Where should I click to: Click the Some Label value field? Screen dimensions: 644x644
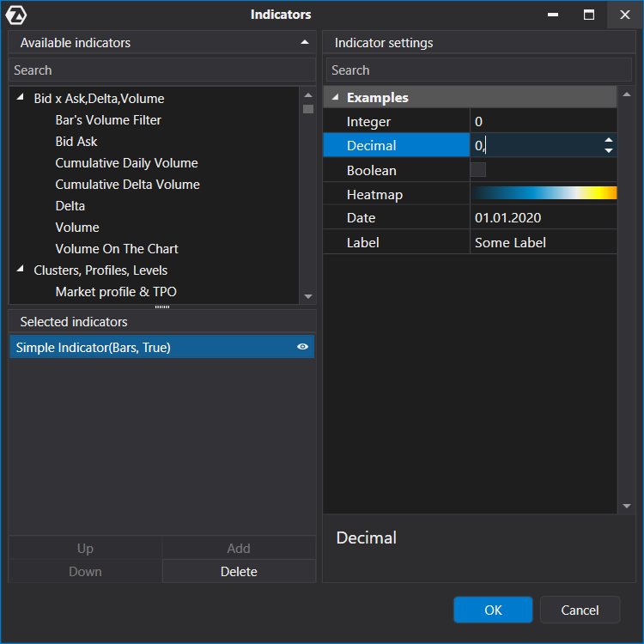tap(544, 242)
